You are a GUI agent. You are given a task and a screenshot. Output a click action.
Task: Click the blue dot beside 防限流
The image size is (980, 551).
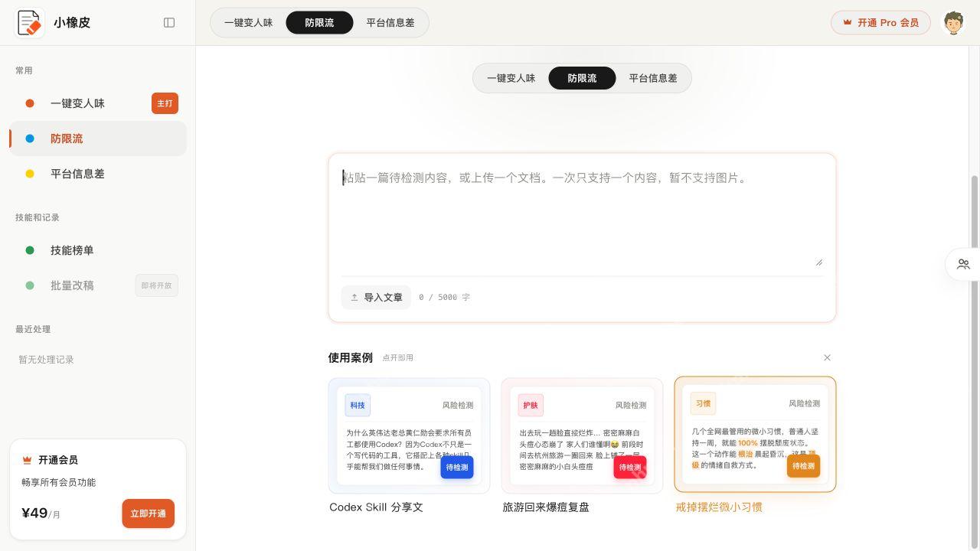30,139
